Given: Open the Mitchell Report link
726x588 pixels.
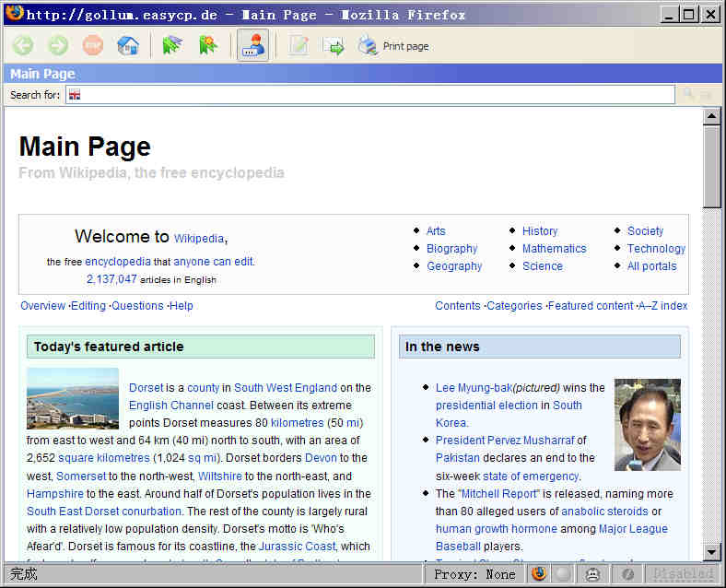Looking at the screenshot, I should [499, 494].
